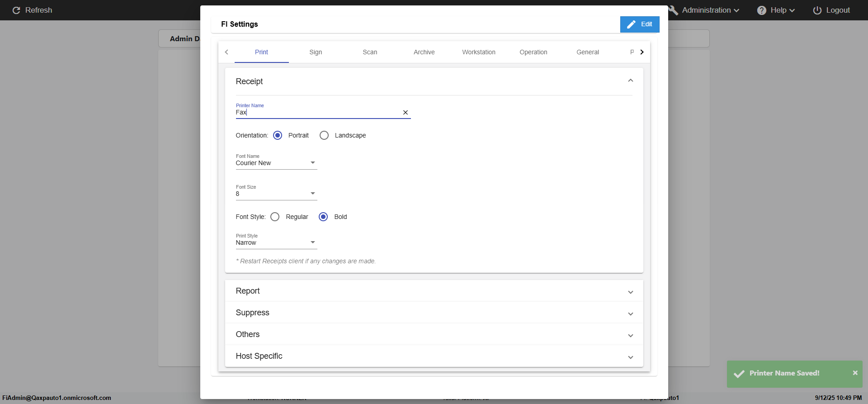
Task: Click the Logout power icon
Action: [x=817, y=10]
